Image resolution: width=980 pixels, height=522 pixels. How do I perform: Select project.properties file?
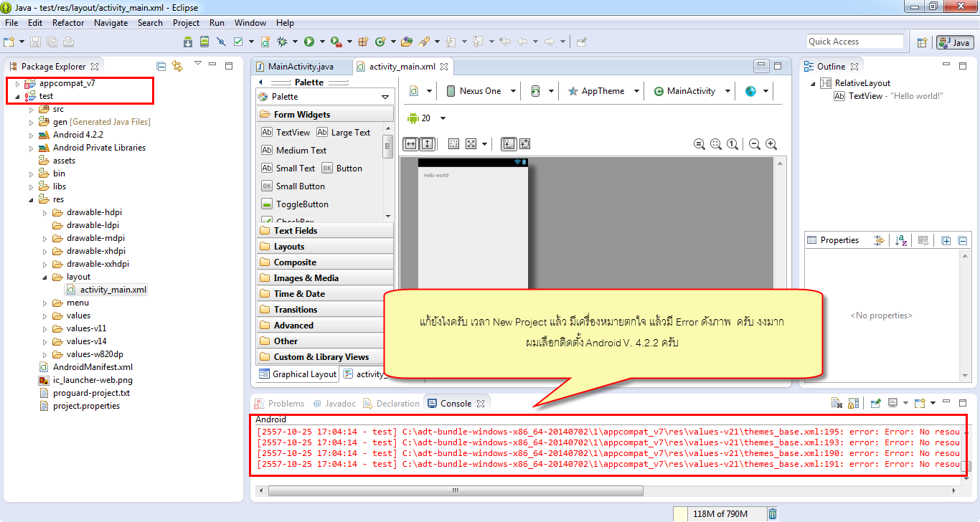(79, 406)
